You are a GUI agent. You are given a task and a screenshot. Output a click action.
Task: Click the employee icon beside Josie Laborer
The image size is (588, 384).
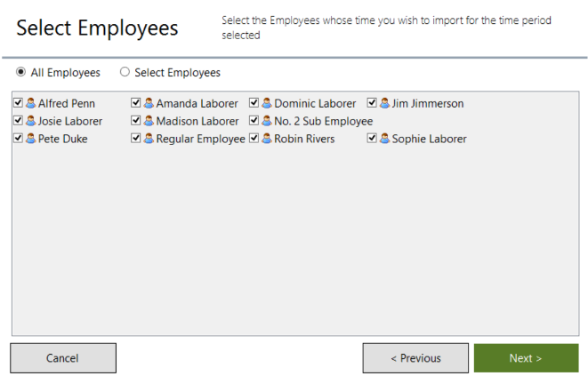coord(31,121)
